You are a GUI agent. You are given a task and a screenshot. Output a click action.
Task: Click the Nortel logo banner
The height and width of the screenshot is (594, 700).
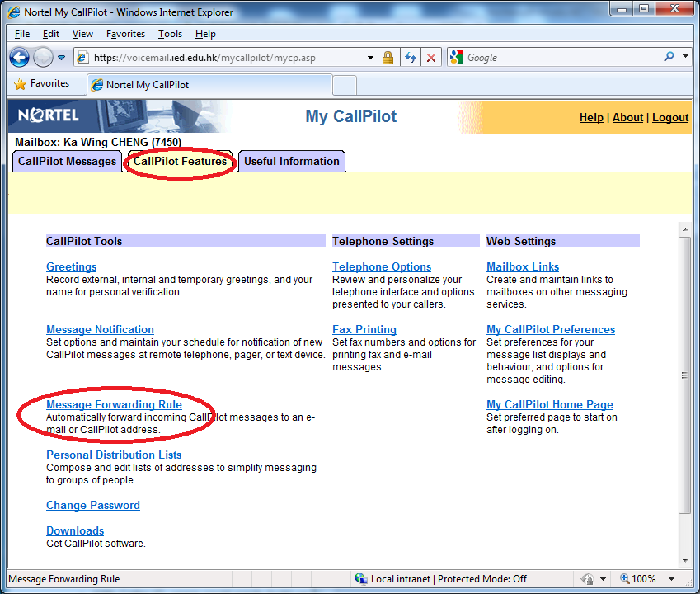point(48,115)
